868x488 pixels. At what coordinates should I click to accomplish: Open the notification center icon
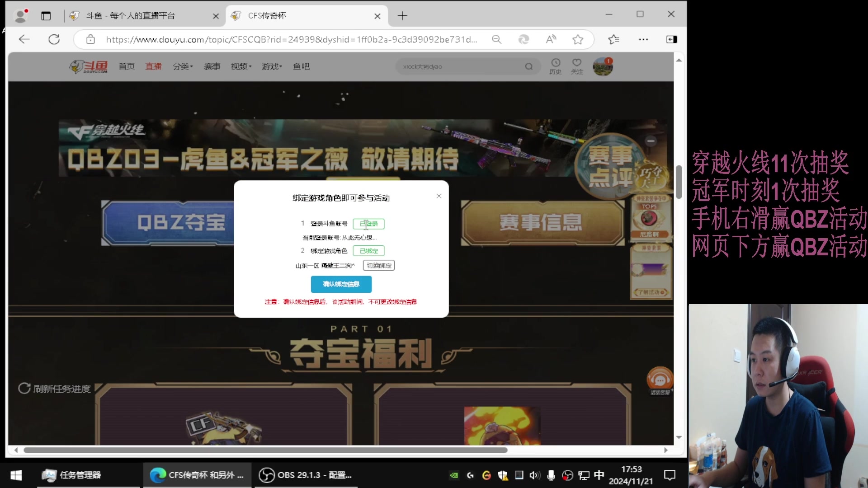point(670,475)
